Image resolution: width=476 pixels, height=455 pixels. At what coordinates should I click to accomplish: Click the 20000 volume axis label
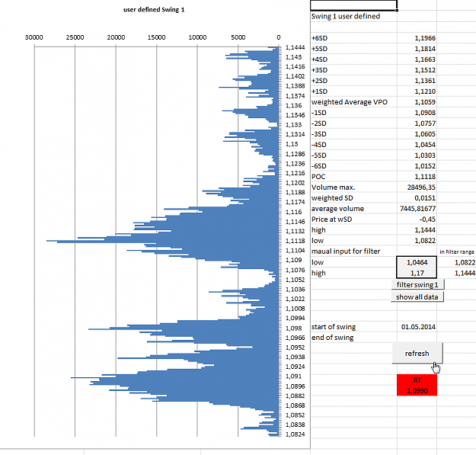click(116, 37)
